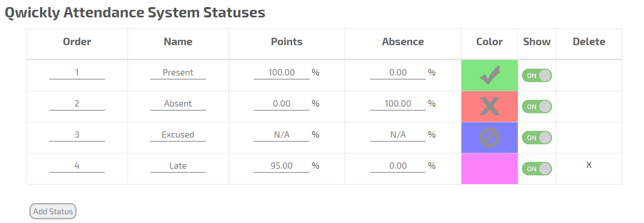Viewport: 644px width, 223px height.
Task: Click the prohibited icon for Excused status
Action: [489, 138]
